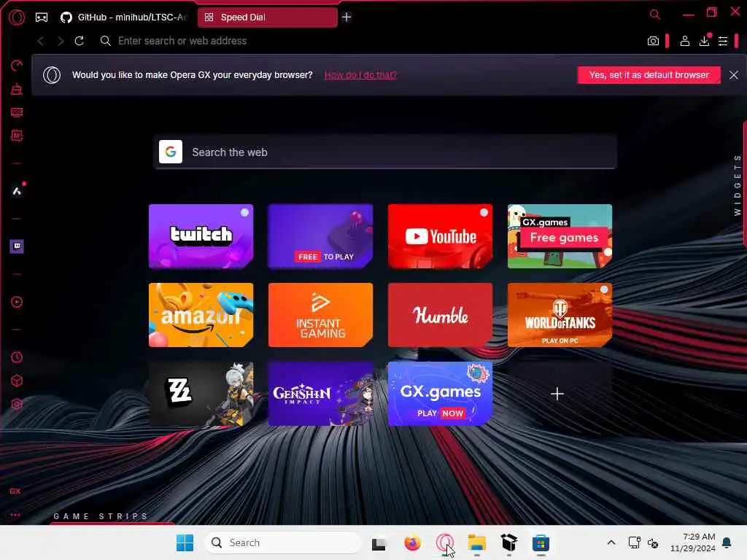Open the Instant Gaming tile
This screenshot has height=560, width=747.
[321, 315]
